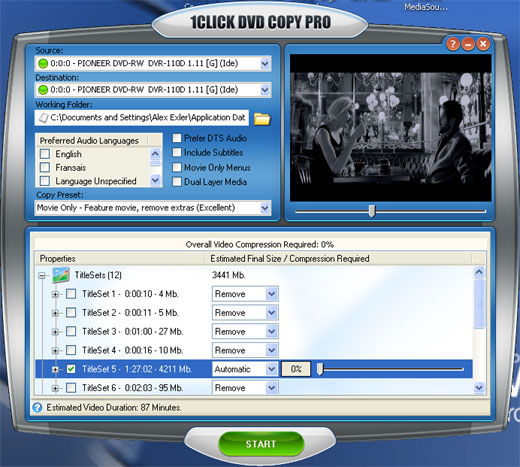520x467 pixels.
Task: Click the TitleSets picture icon
Action: pos(61,275)
